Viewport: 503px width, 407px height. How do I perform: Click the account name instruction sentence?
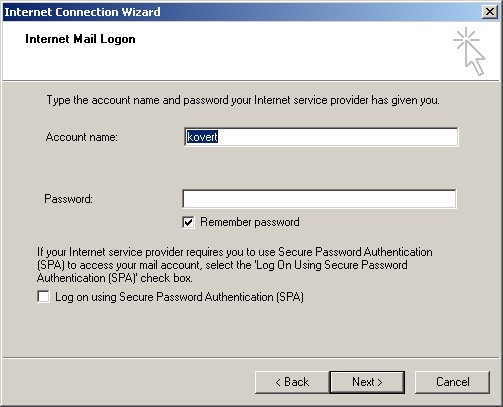[x=243, y=100]
